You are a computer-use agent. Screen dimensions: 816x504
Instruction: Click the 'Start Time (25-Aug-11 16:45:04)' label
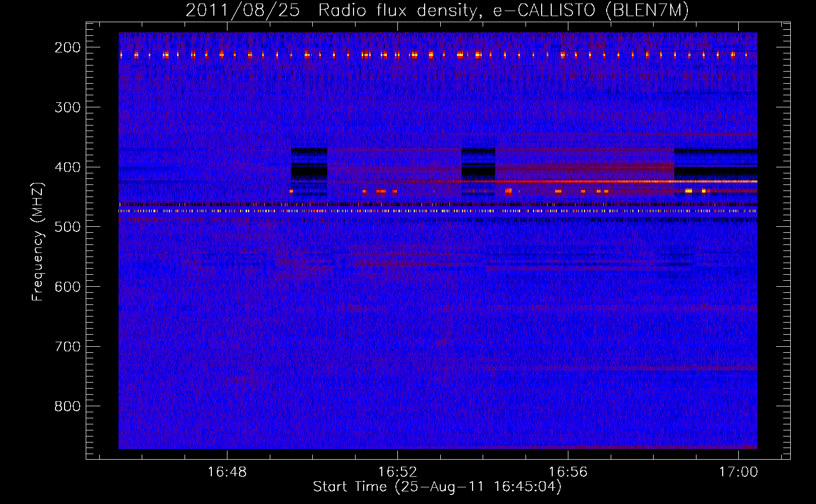[437, 487]
